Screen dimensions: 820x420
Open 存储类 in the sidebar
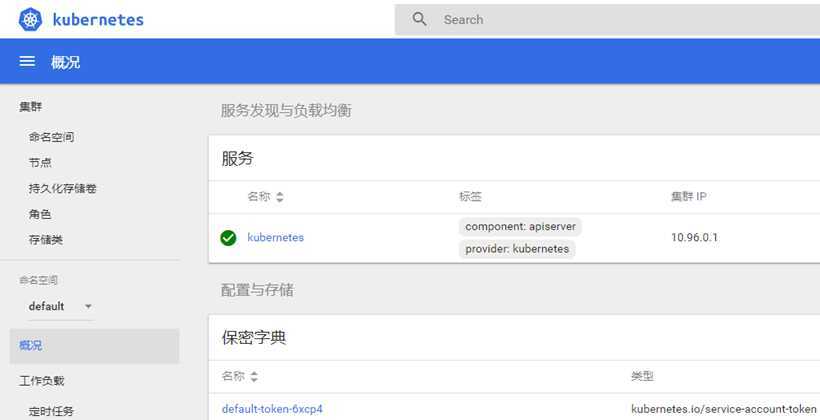tap(45, 240)
